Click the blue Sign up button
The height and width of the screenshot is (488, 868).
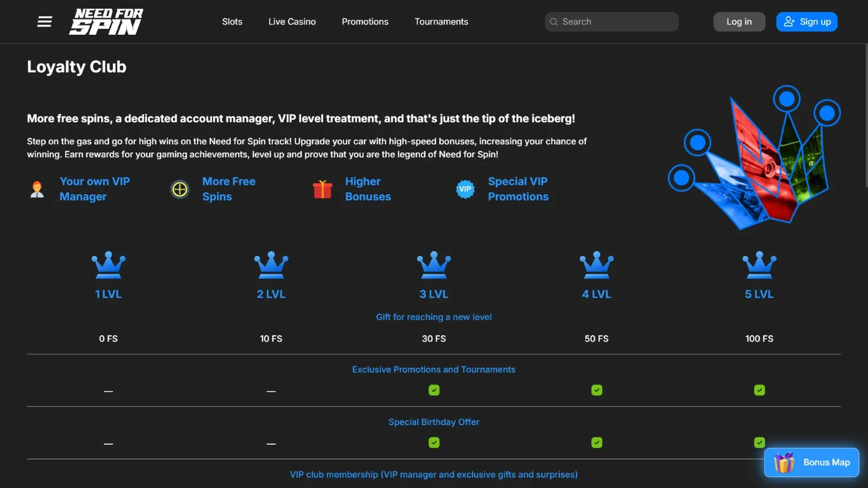[x=807, y=22]
